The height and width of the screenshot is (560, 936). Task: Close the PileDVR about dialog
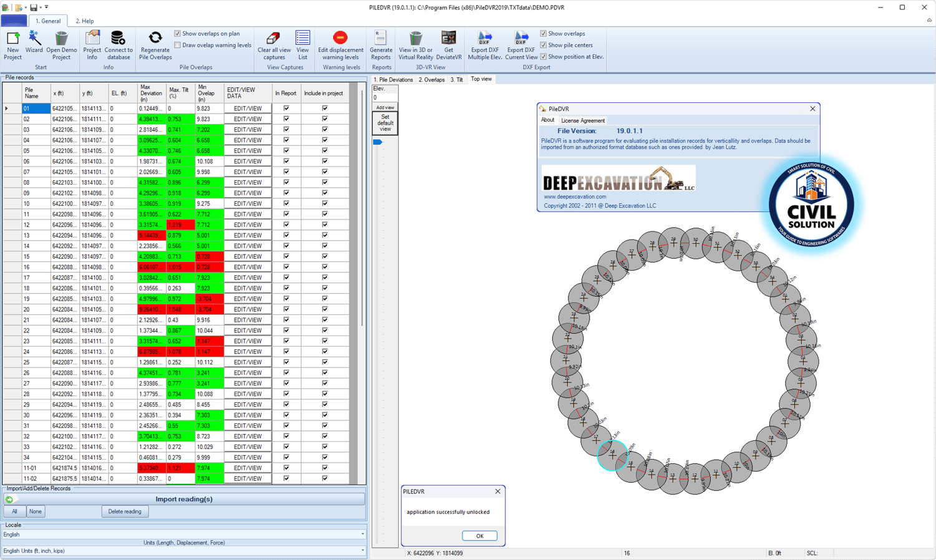pyautogui.click(x=812, y=109)
